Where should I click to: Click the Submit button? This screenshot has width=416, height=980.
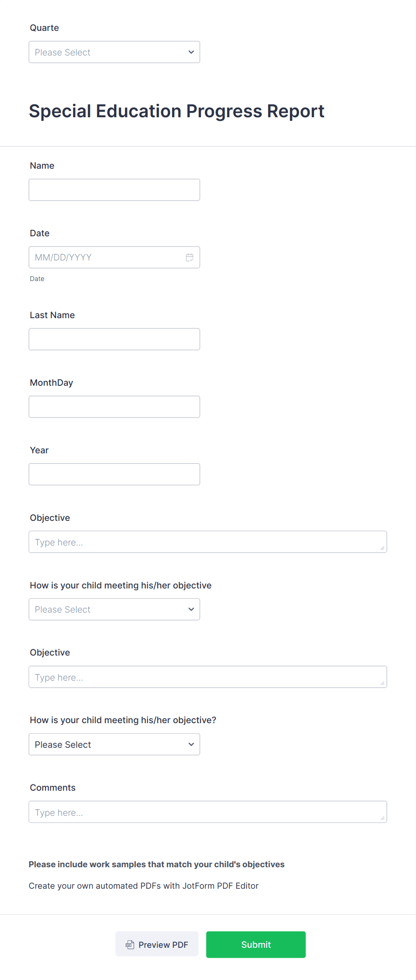tap(255, 944)
